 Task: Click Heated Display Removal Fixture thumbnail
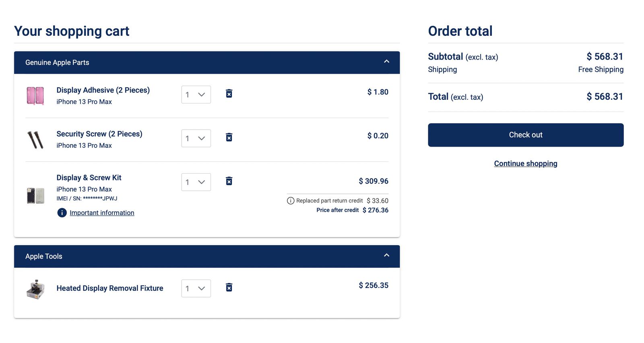[x=35, y=289]
